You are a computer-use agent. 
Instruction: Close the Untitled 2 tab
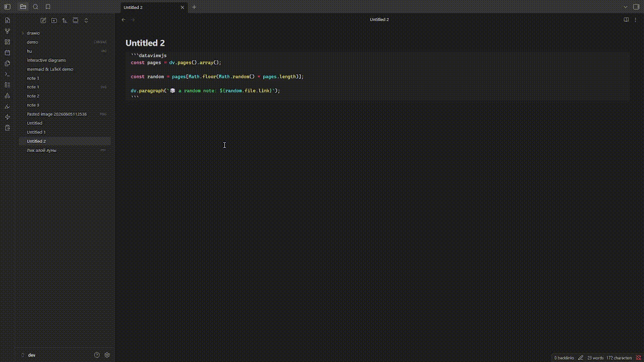(x=182, y=8)
